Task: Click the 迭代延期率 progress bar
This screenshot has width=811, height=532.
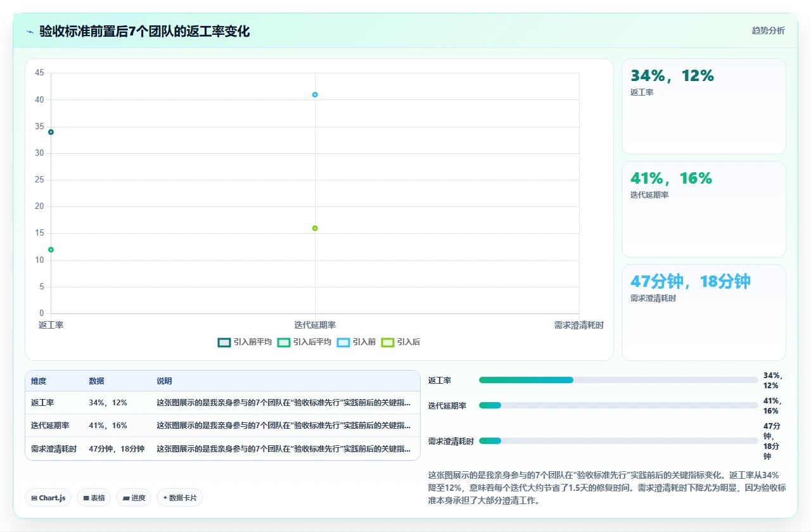Action: coord(618,405)
